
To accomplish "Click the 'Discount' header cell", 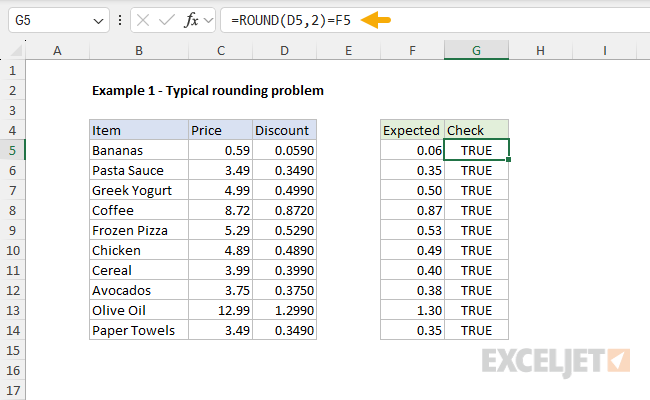I will (284, 130).
